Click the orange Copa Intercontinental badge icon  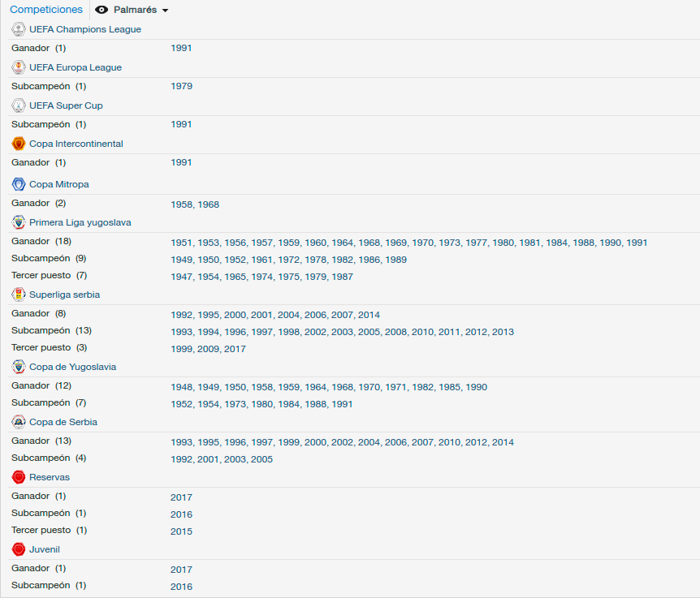pyautogui.click(x=19, y=144)
